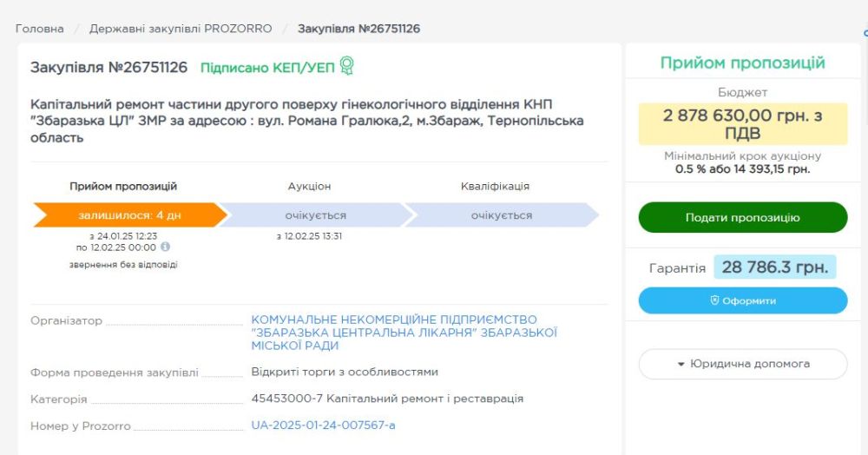Select the Закупівля №26751126 breadcrumb item

pyautogui.click(x=358, y=29)
